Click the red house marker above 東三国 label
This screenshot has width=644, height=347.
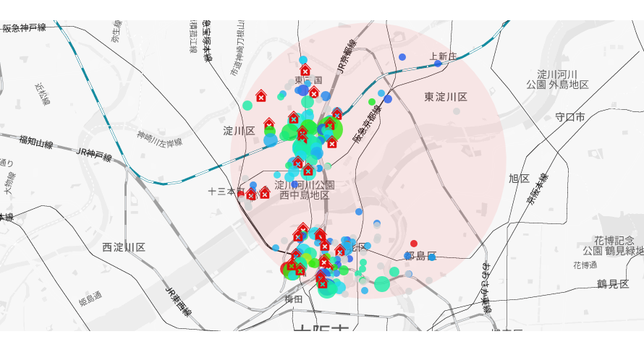pyautogui.click(x=305, y=71)
